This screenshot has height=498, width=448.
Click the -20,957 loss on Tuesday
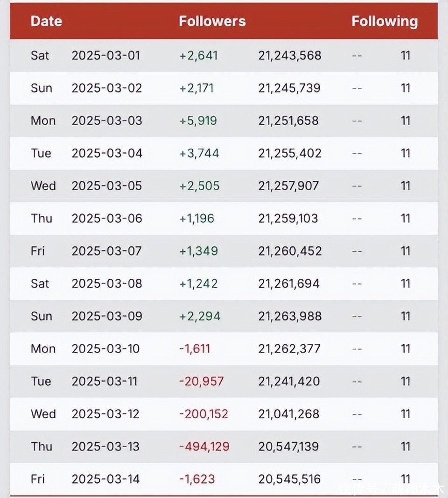pyautogui.click(x=202, y=381)
